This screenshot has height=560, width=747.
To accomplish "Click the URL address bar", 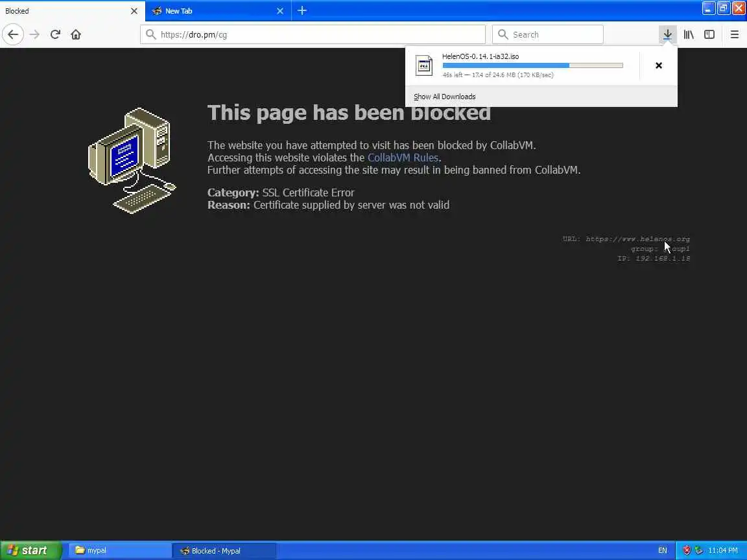I will tap(313, 34).
